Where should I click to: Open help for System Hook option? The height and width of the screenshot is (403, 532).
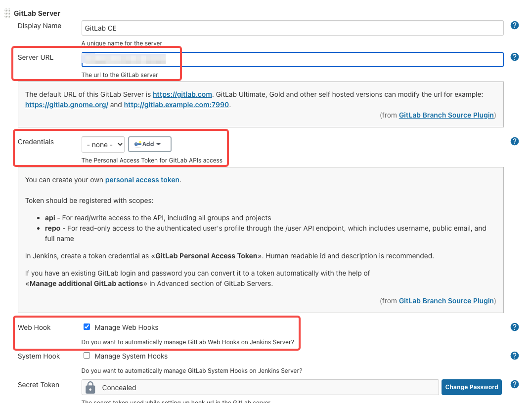tap(515, 356)
